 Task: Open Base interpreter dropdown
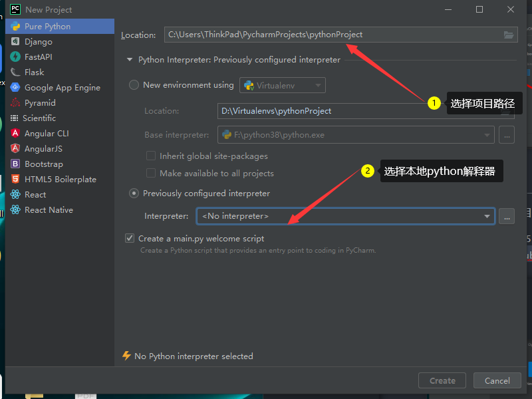[356, 135]
